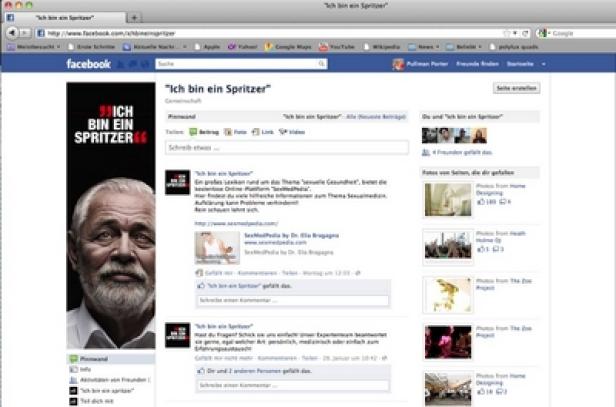Click 'Alle (Neueste Beiträge)' wall filter
The width and height of the screenshot is (616, 407).
(x=376, y=117)
